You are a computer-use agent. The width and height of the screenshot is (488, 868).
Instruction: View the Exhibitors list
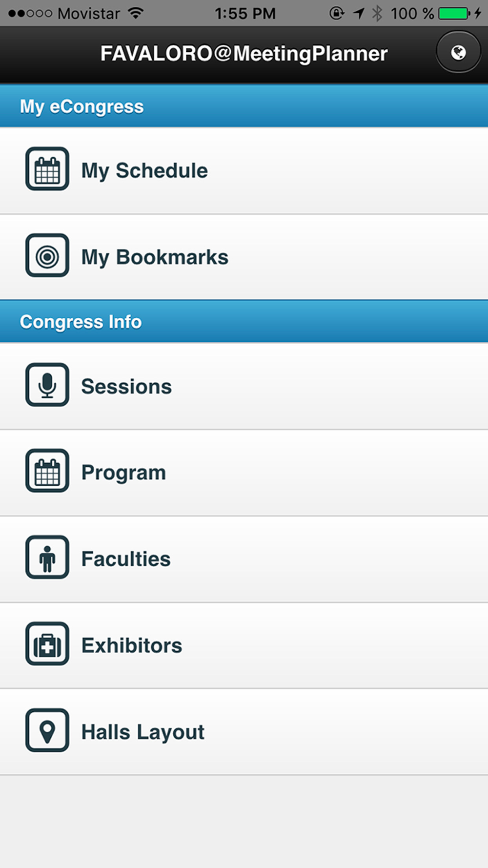pos(244,645)
